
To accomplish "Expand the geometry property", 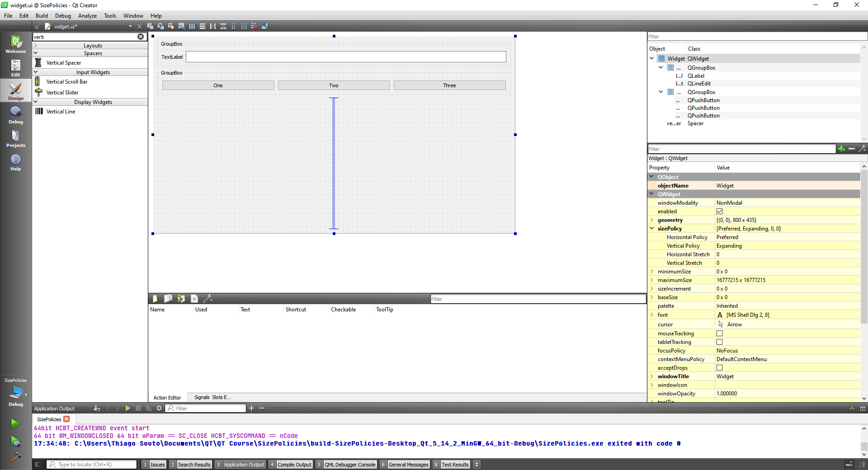I will tap(652, 220).
